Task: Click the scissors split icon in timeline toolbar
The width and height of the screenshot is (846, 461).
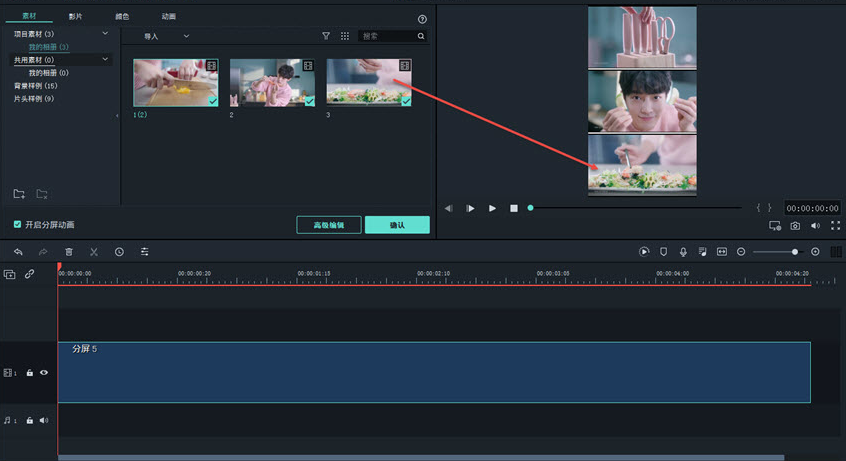Action: 94,252
